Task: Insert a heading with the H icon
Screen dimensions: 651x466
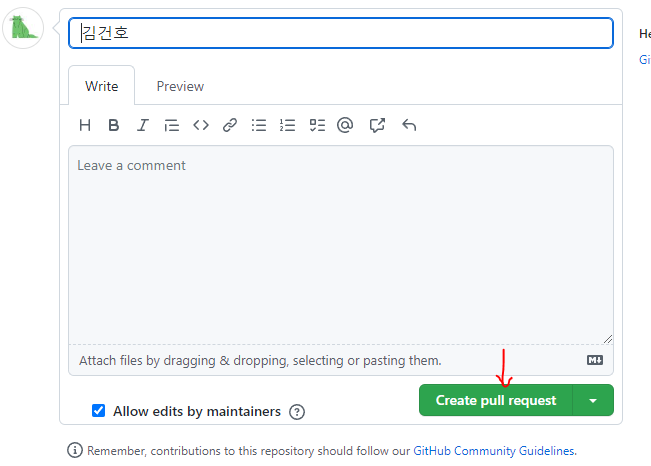Action: [85, 125]
